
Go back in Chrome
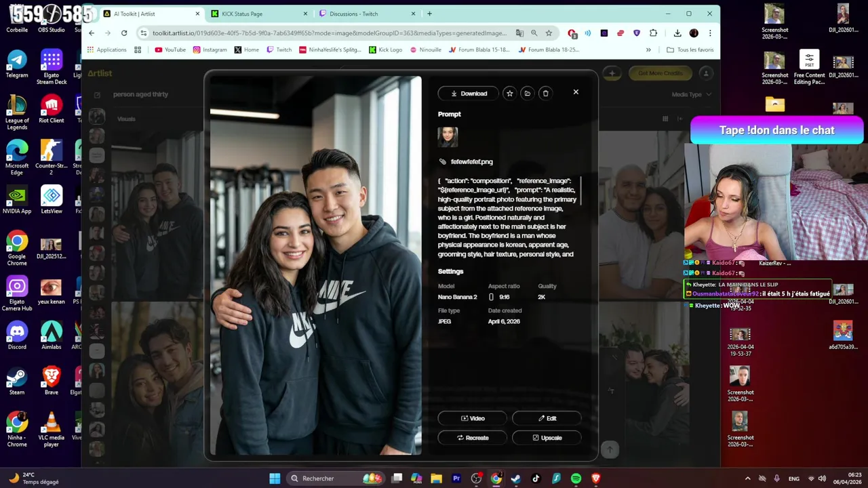click(x=91, y=33)
